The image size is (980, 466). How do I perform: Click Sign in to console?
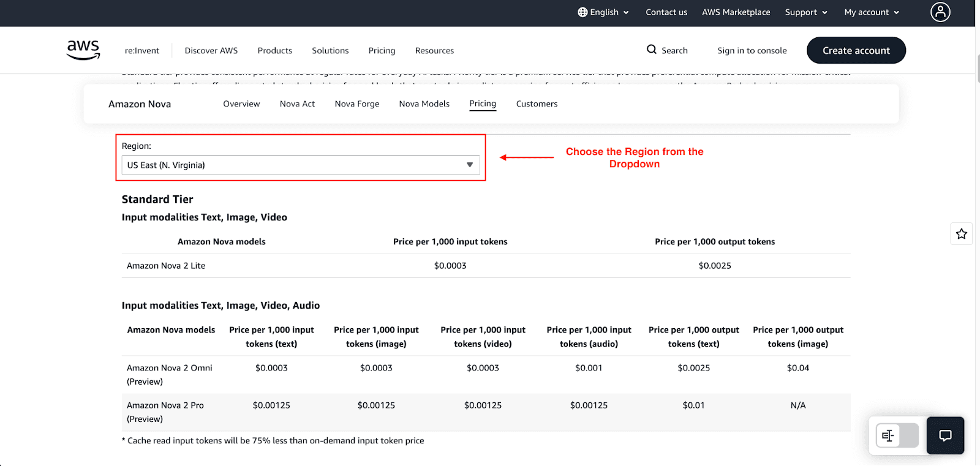click(752, 51)
